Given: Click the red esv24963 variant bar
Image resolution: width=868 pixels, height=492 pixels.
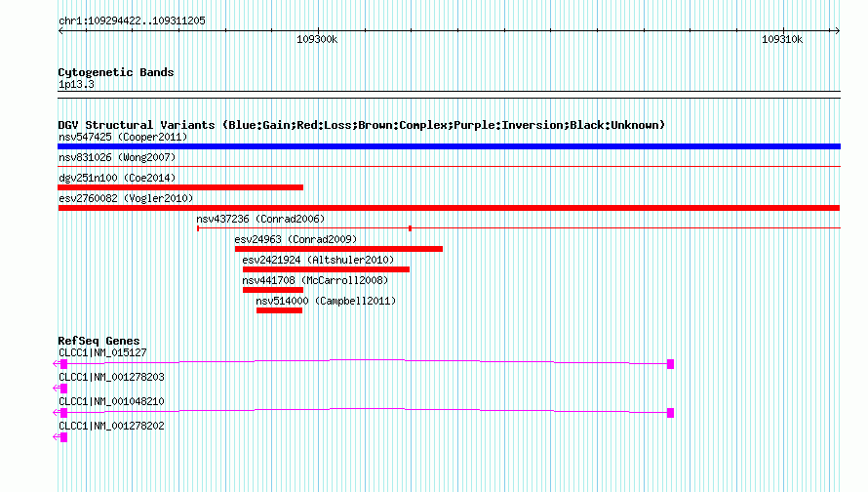Looking at the screenshot, I should click(338, 249).
